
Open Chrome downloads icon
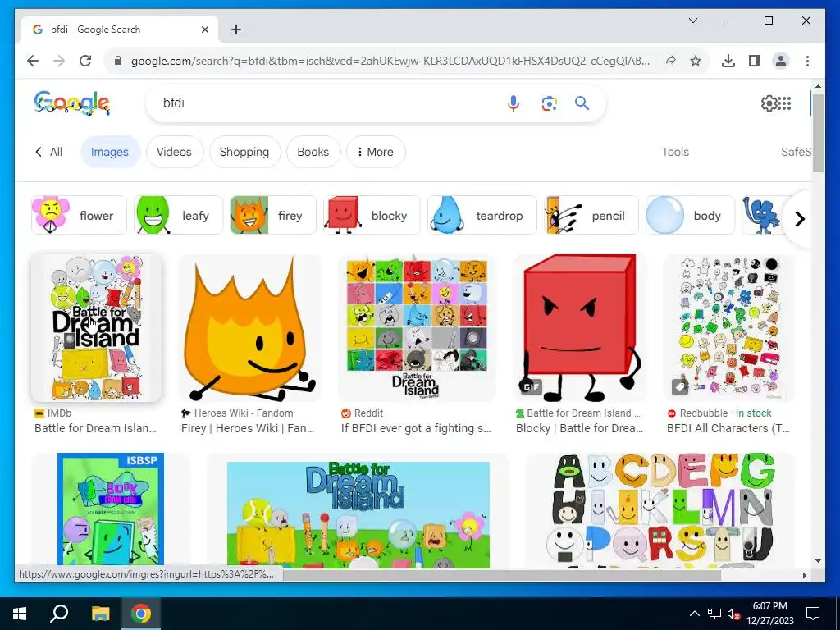pos(728,61)
